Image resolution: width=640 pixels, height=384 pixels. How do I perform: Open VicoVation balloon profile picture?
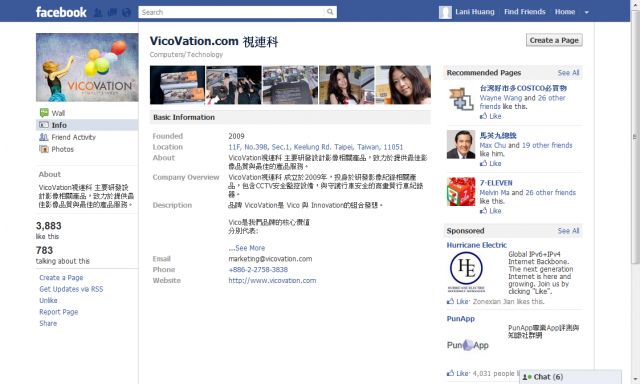[x=87, y=67]
